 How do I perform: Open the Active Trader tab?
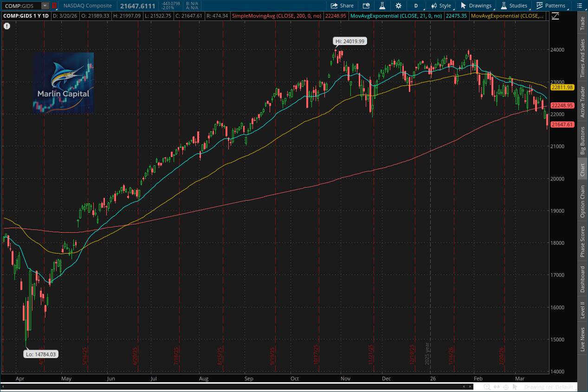coord(582,101)
